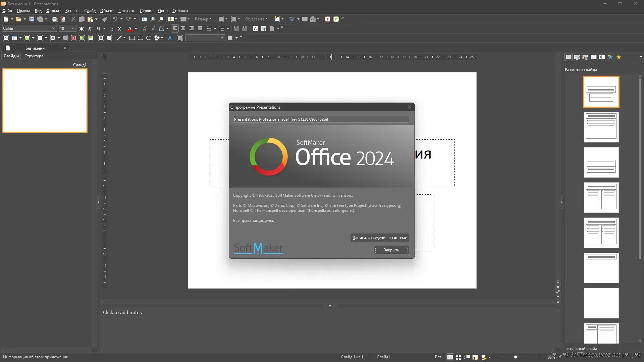Image resolution: width=644 pixels, height=362 pixels.
Task: Select the Rectangle drawing tool
Action: (x=132, y=38)
